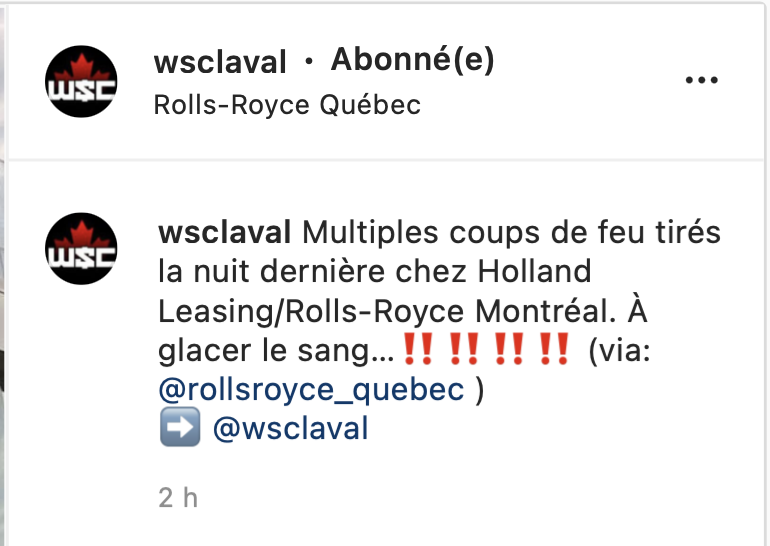The image size is (770, 546).
Task: Open the three-dot more options menu
Action: (702, 80)
